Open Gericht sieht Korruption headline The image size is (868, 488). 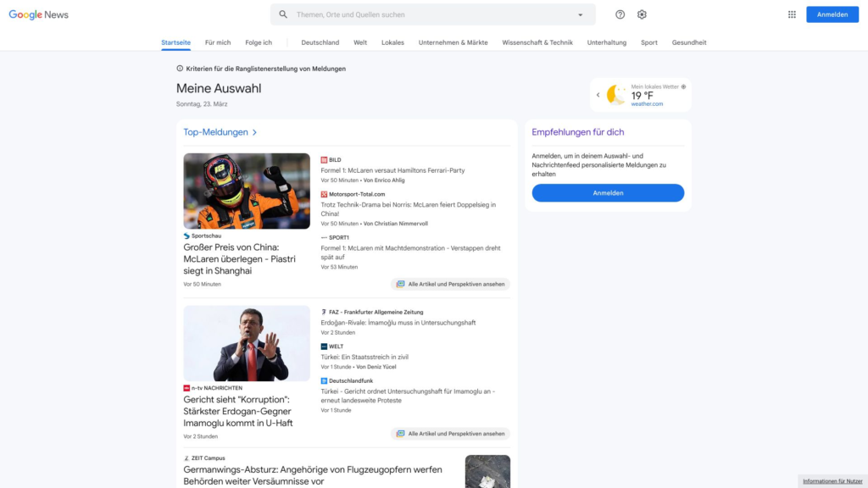click(x=238, y=411)
